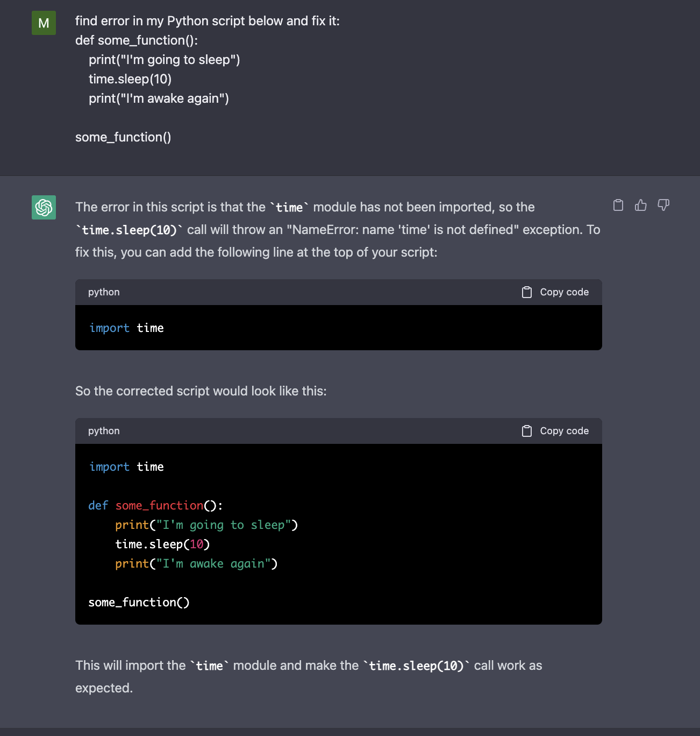Click def some_function() line in corrected script
700x736 pixels.
click(155, 506)
